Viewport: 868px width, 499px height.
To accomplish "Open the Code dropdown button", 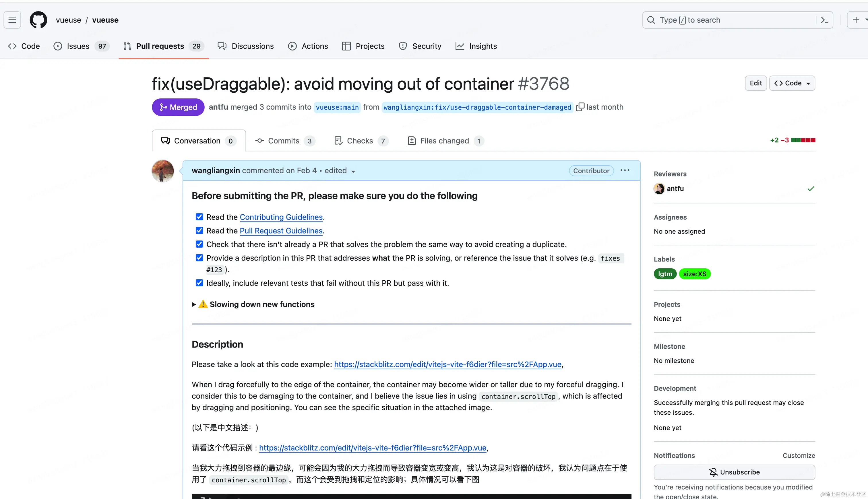I will point(792,83).
